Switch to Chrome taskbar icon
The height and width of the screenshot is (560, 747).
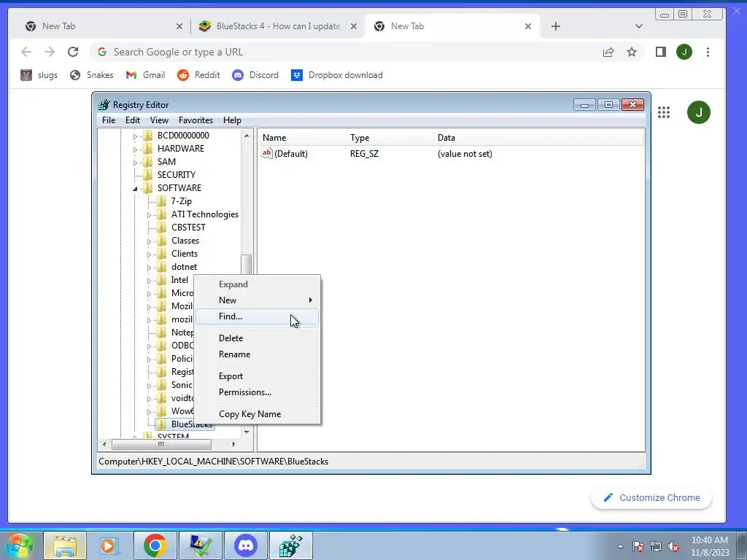pyautogui.click(x=155, y=545)
